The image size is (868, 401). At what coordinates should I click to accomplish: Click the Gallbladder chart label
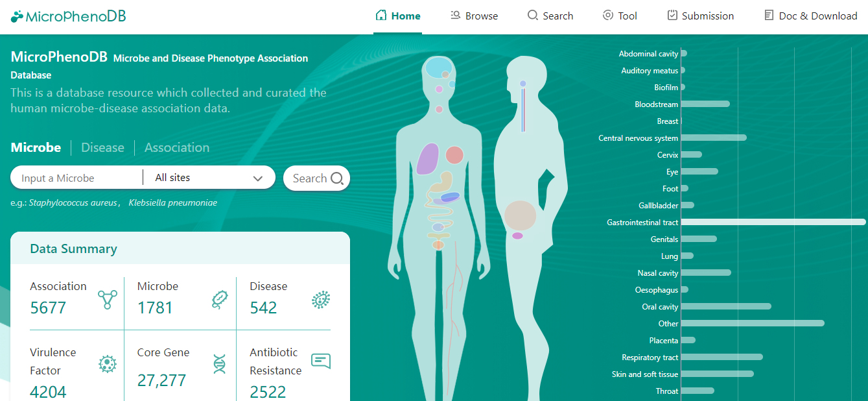(x=659, y=206)
